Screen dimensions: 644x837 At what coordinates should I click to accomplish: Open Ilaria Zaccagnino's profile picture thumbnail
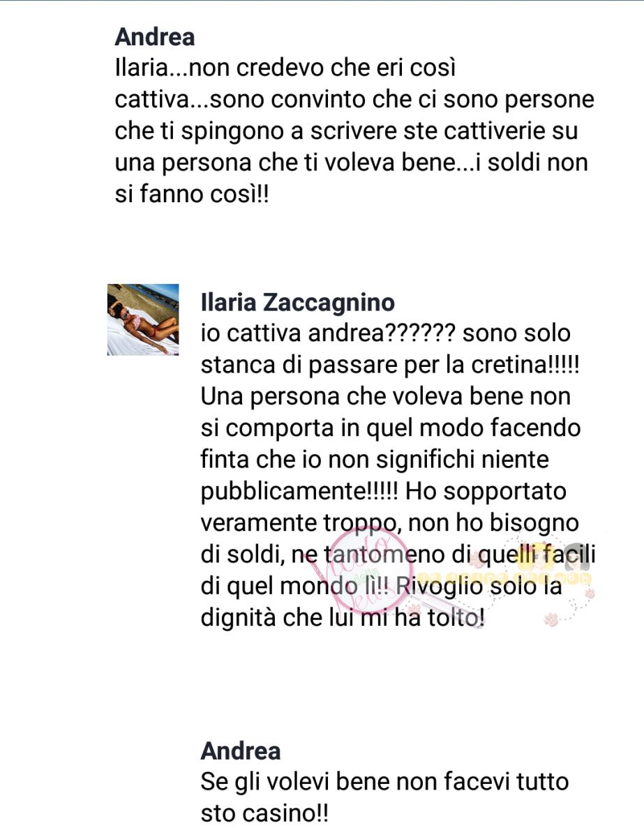143,319
